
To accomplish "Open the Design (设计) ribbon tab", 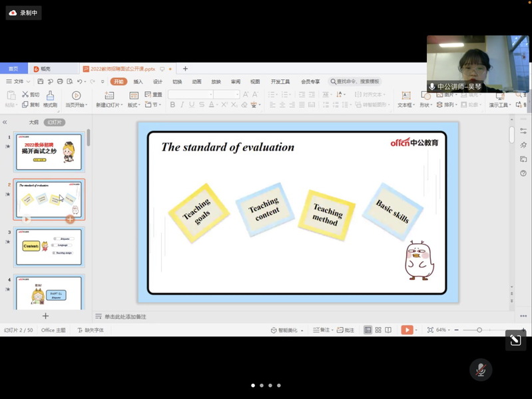I will (158, 81).
